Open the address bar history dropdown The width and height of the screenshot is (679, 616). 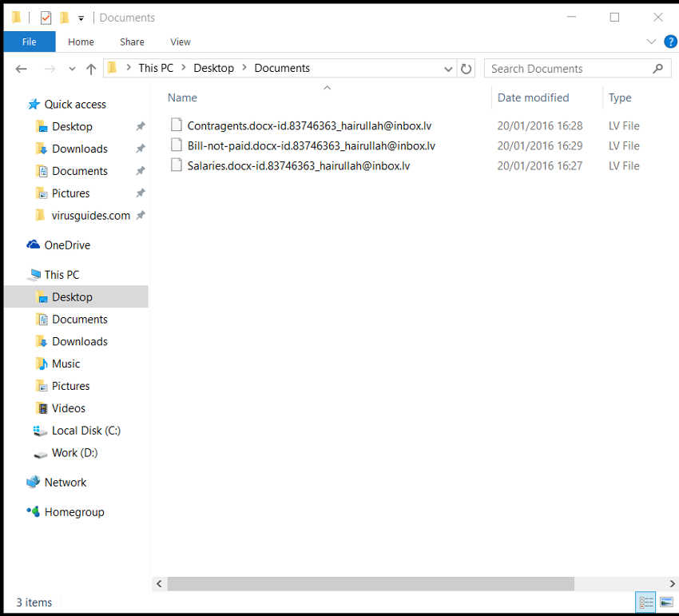coord(448,69)
